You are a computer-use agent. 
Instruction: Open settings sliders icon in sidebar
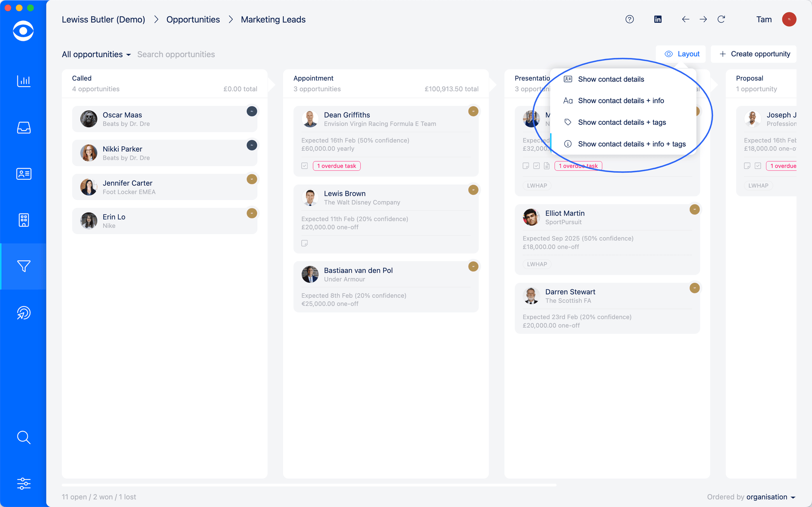point(24,483)
